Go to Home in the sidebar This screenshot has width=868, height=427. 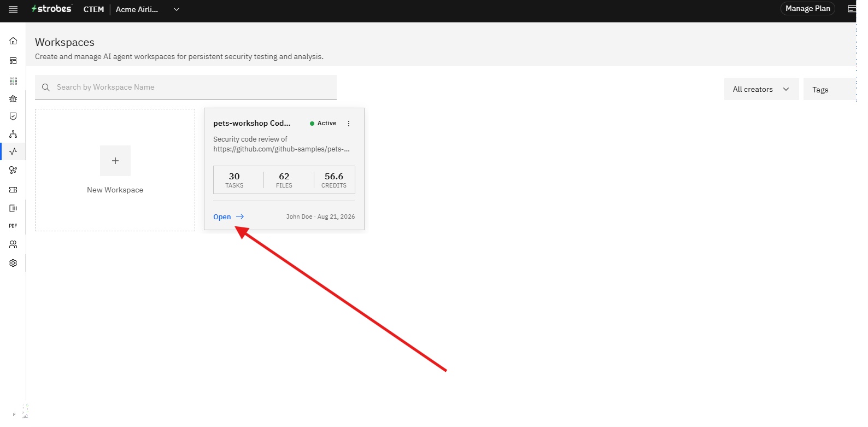(x=13, y=41)
